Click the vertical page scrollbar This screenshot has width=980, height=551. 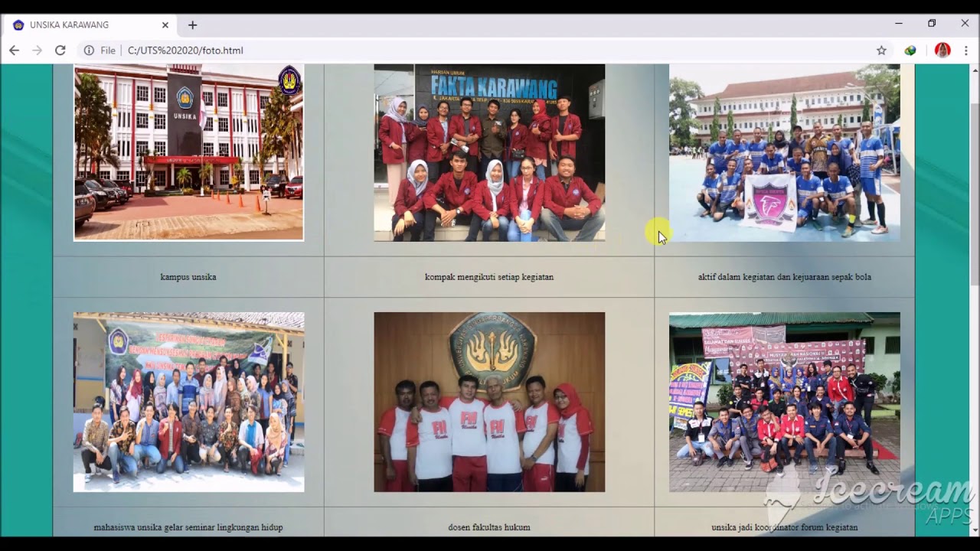(x=975, y=191)
